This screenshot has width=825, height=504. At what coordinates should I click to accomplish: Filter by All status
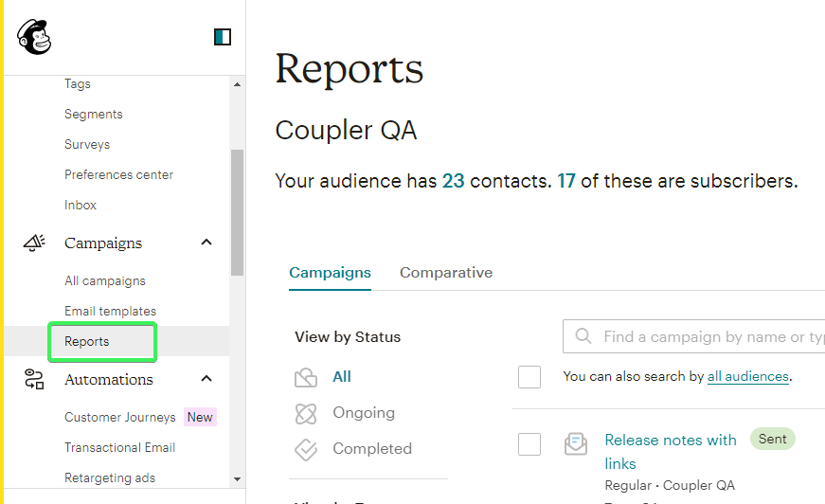click(342, 377)
